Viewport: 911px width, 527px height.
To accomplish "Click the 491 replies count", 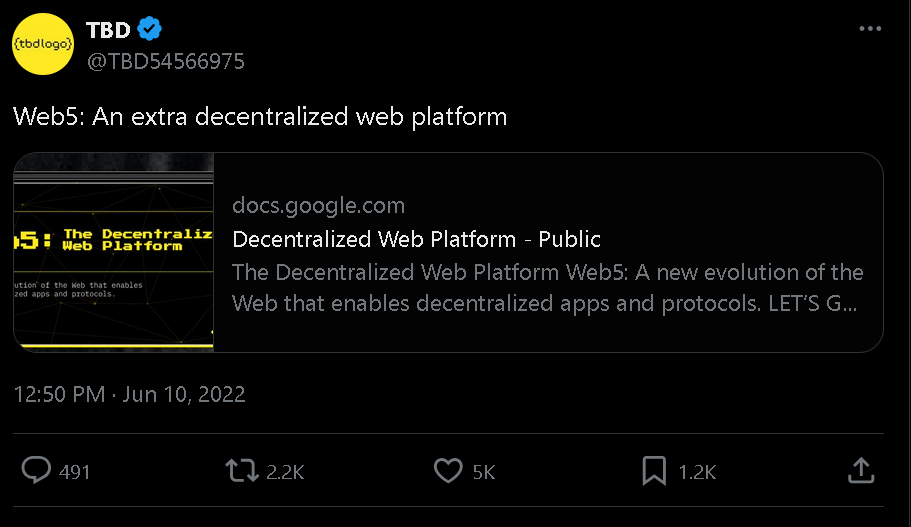I will 75,472.
